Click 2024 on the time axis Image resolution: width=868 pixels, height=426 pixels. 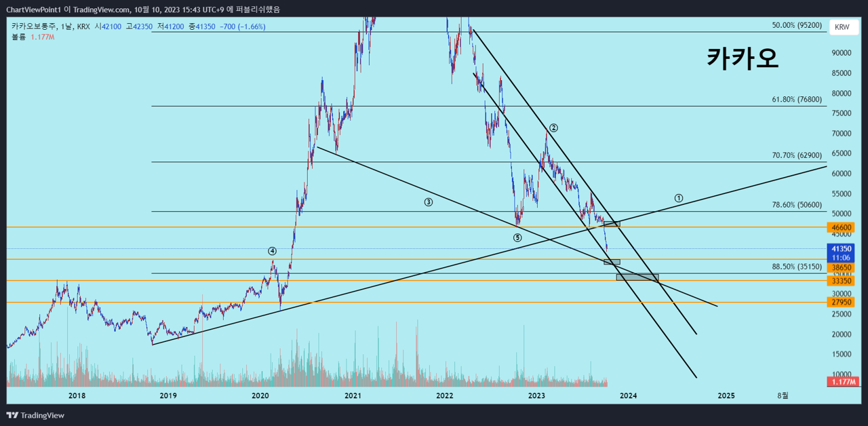pos(629,395)
